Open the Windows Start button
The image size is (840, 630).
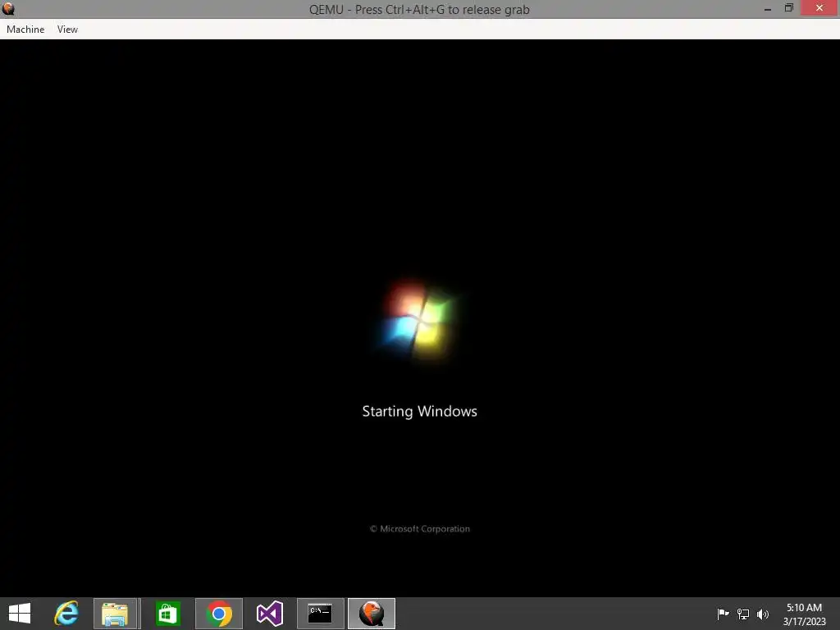pos(20,614)
